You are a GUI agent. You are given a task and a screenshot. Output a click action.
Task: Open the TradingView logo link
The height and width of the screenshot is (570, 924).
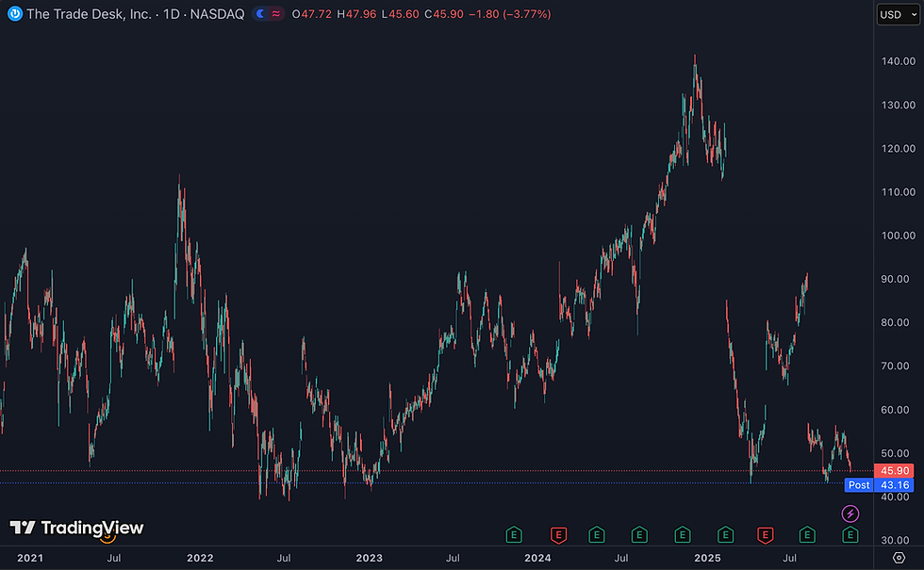point(76,528)
